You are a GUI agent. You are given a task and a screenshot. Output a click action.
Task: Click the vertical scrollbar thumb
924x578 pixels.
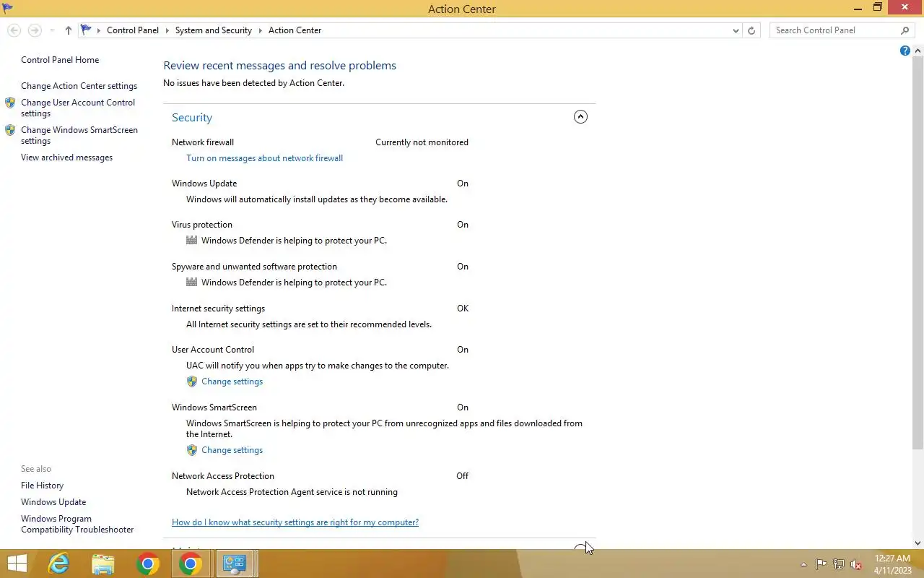(x=918, y=253)
